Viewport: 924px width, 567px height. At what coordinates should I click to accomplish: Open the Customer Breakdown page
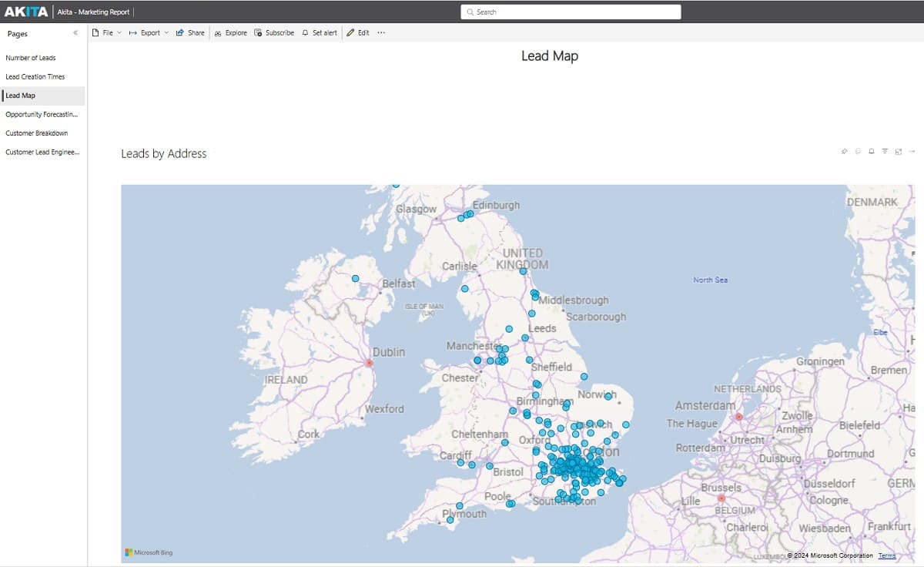pos(35,133)
